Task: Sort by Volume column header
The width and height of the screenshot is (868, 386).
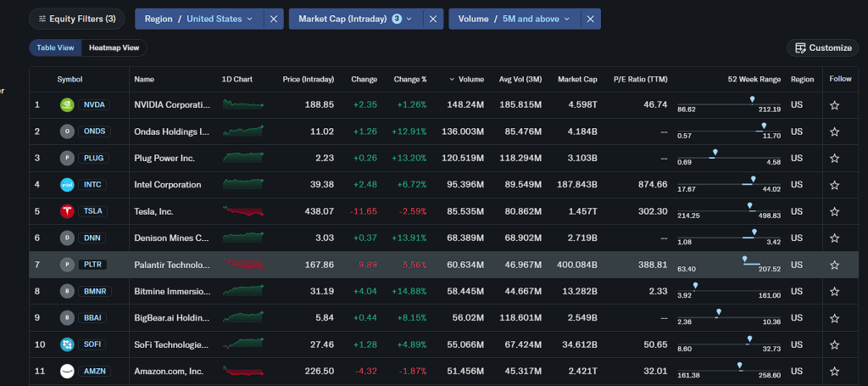Action: (x=466, y=79)
